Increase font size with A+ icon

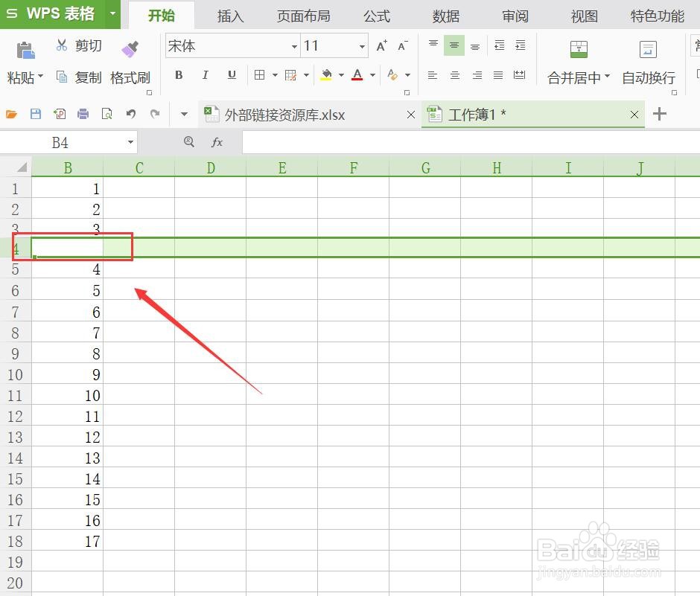tap(380, 45)
